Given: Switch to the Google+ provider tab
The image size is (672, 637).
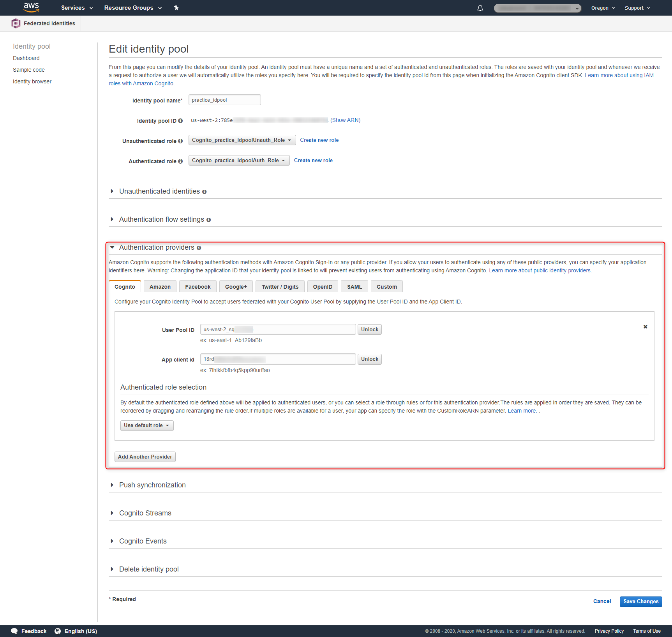Looking at the screenshot, I should coord(236,287).
